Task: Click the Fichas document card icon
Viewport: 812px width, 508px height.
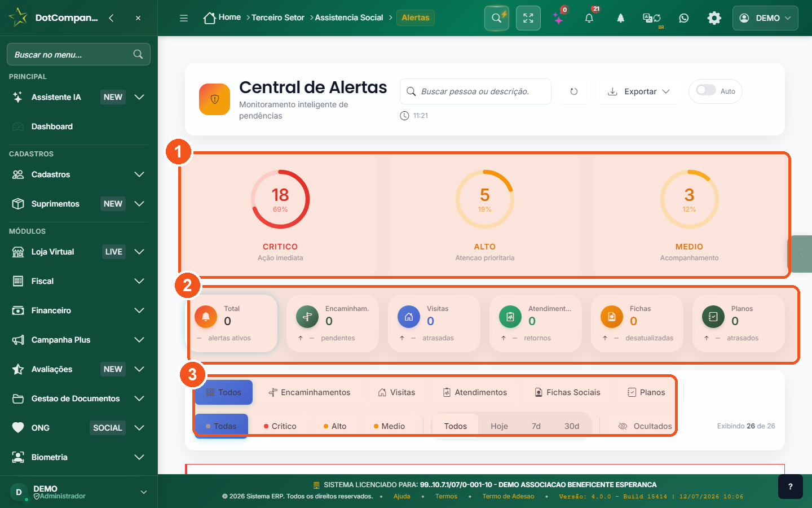Action: pos(612,317)
